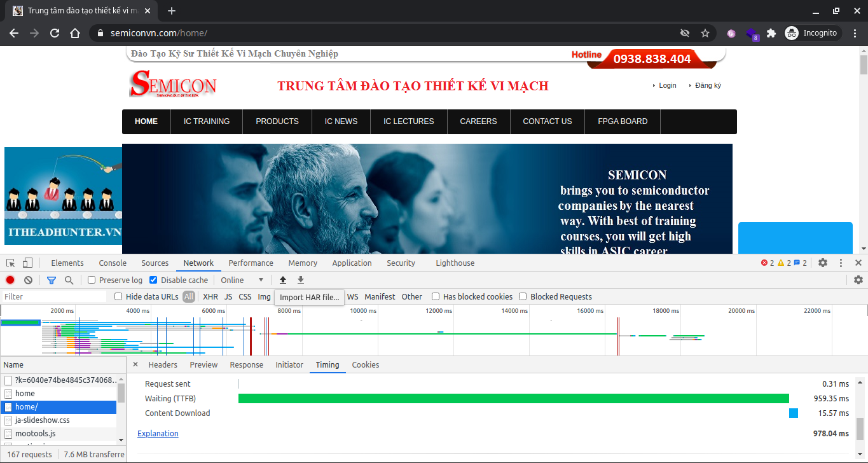Show the Preview tab for the request
The image size is (868, 463).
tap(203, 364)
